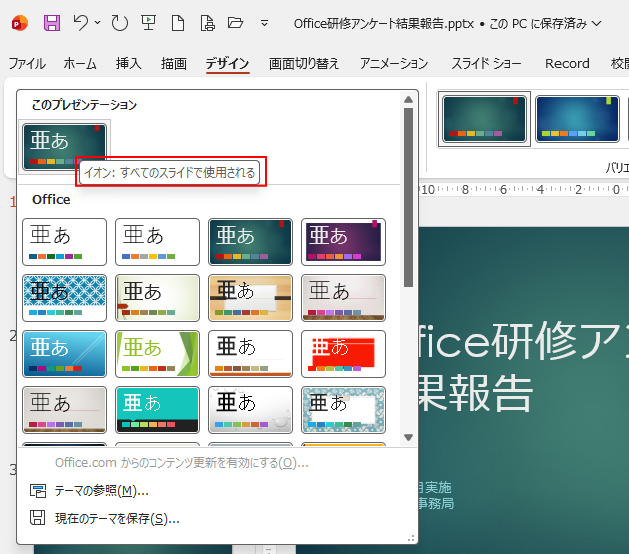
Task: Switch to the Record tab
Action: 567,63
